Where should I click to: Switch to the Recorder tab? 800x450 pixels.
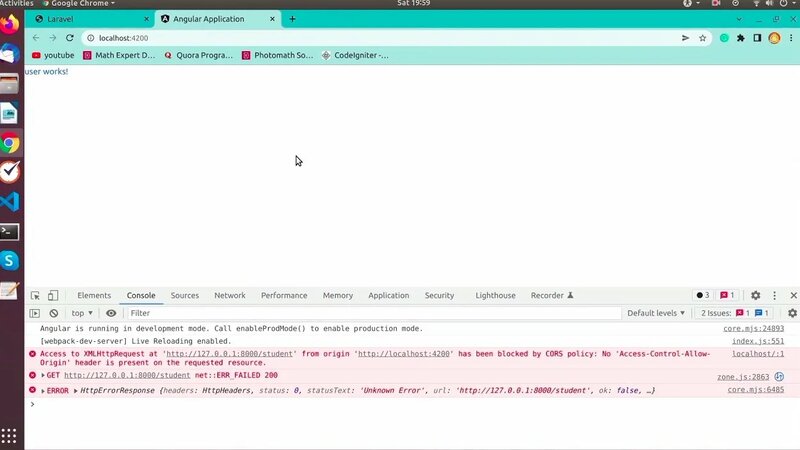point(552,295)
